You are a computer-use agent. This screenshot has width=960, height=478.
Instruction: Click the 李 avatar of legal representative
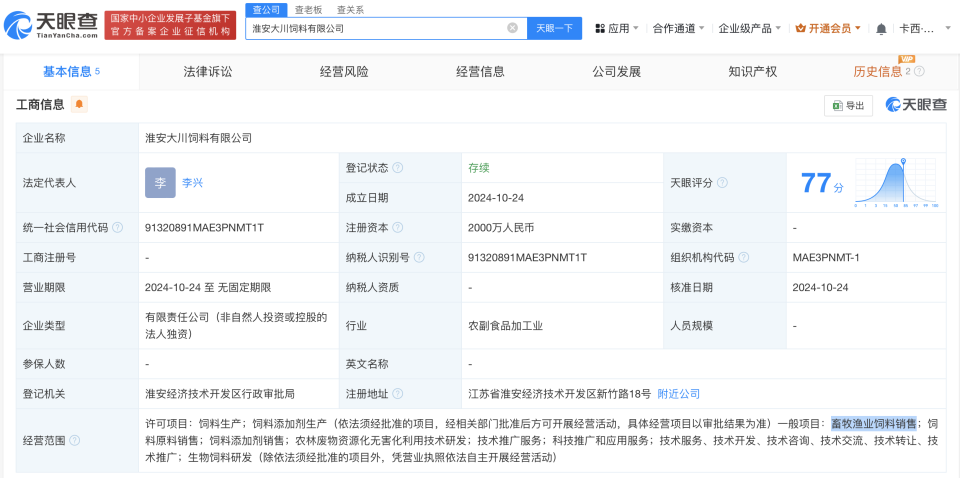(x=160, y=182)
